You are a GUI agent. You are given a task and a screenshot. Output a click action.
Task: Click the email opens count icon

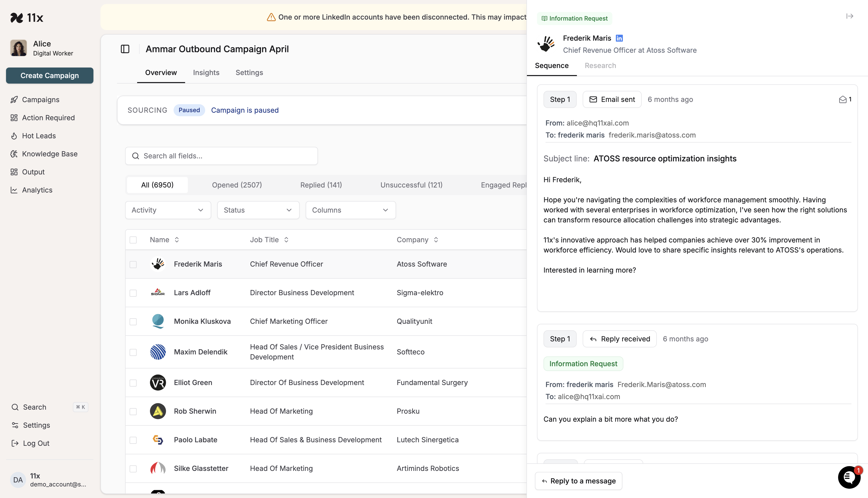pyautogui.click(x=843, y=100)
